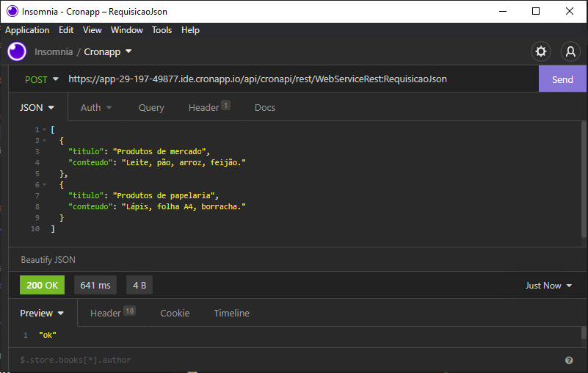Screen dimensions: 588x373
Task: Open the Preview mode dropdown
Action: pyautogui.click(x=42, y=313)
